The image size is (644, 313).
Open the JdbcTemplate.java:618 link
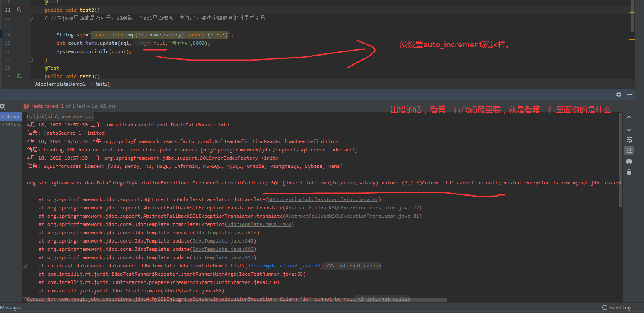pyautogui.click(x=226, y=233)
